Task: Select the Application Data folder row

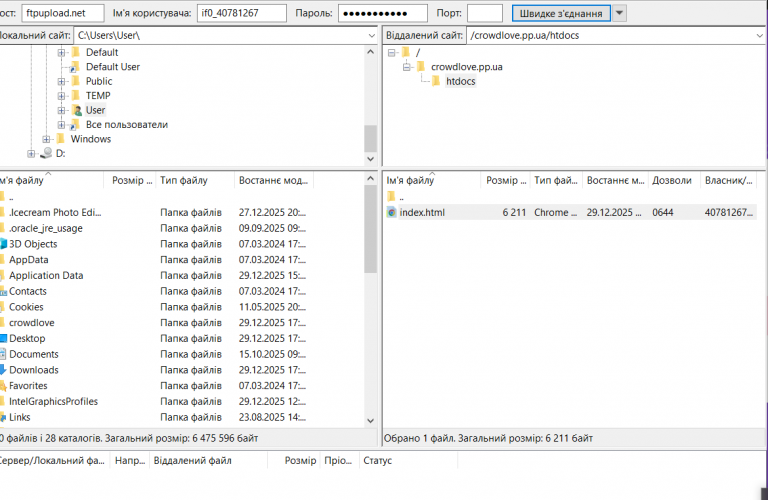Action: pos(157,276)
